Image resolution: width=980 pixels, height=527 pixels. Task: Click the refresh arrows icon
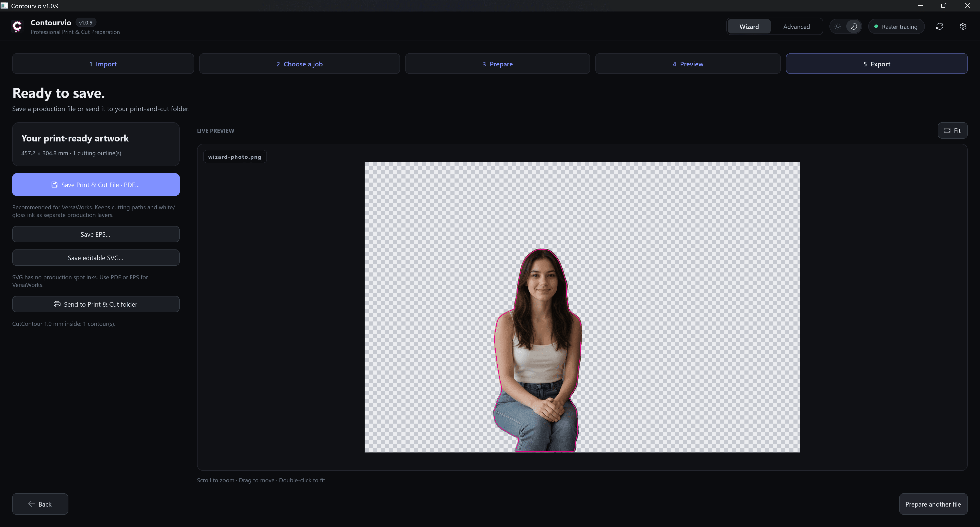click(x=939, y=27)
